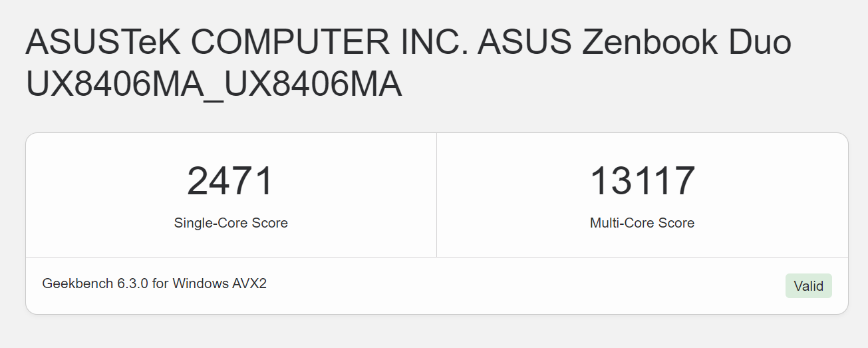Click the word Score under 2471
Image resolution: width=868 pixels, height=348 pixels.
(269, 223)
